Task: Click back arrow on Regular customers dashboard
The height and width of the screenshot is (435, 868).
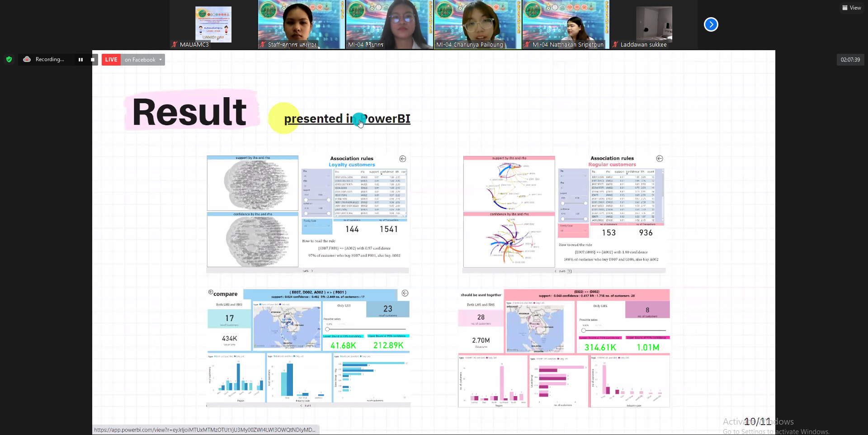Action: click(660, 159)
